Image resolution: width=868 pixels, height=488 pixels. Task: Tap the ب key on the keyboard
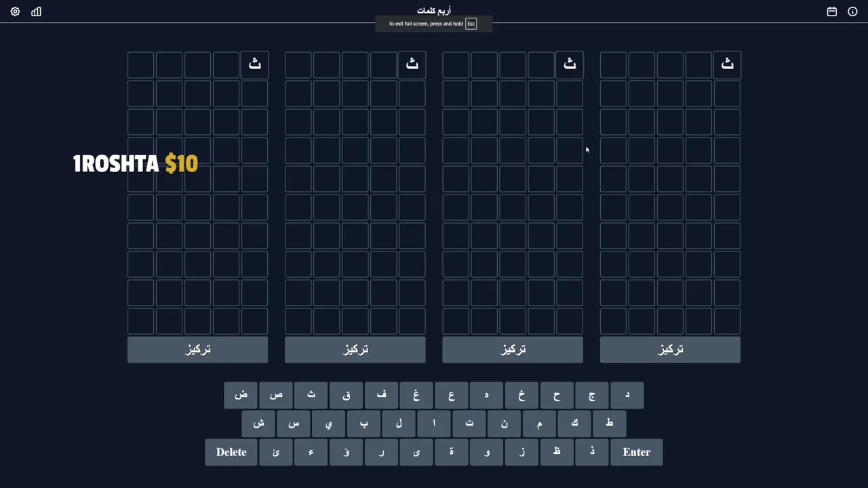pos(364,424)
